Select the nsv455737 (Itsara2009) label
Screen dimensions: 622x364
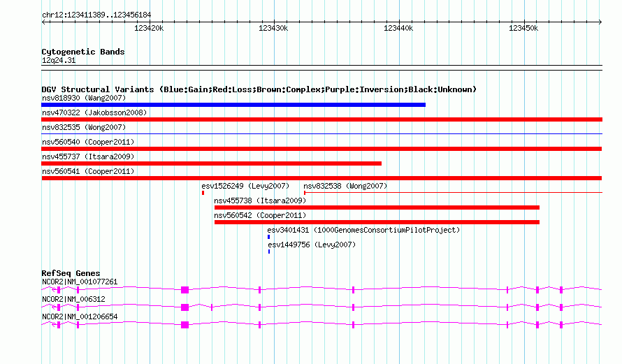pyautogui.click(x=88, y=156)
